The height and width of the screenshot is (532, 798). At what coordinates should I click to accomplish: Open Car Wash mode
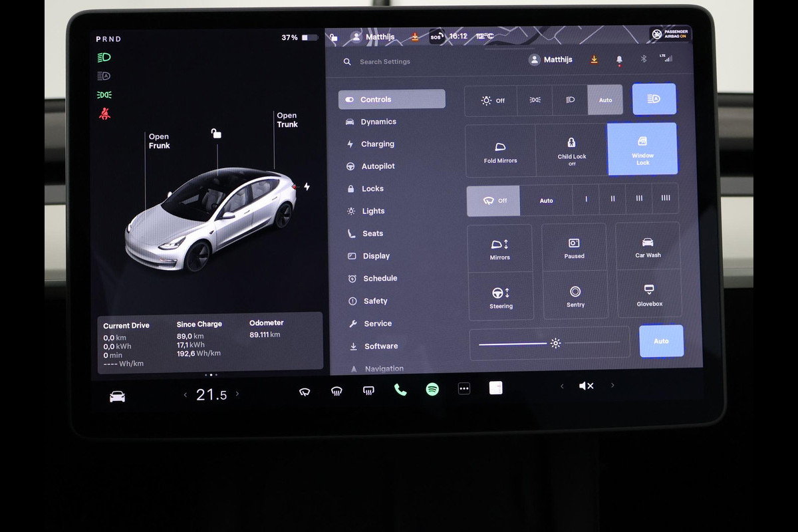(648, 247)
